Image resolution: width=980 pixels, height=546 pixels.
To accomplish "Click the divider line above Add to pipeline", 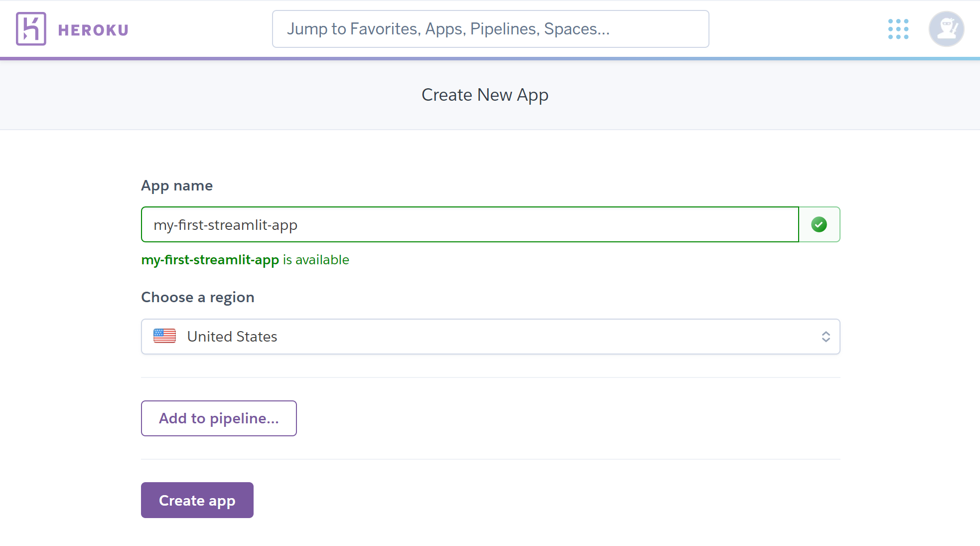I will tap(490, 377).
